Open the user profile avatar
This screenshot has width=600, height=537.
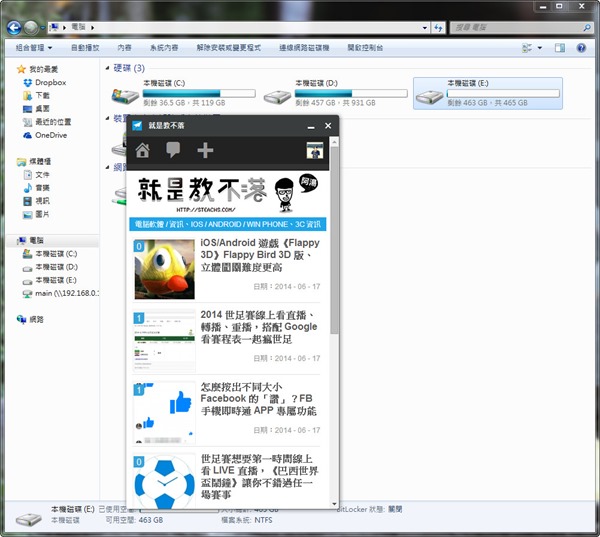[x=315, y=151]
